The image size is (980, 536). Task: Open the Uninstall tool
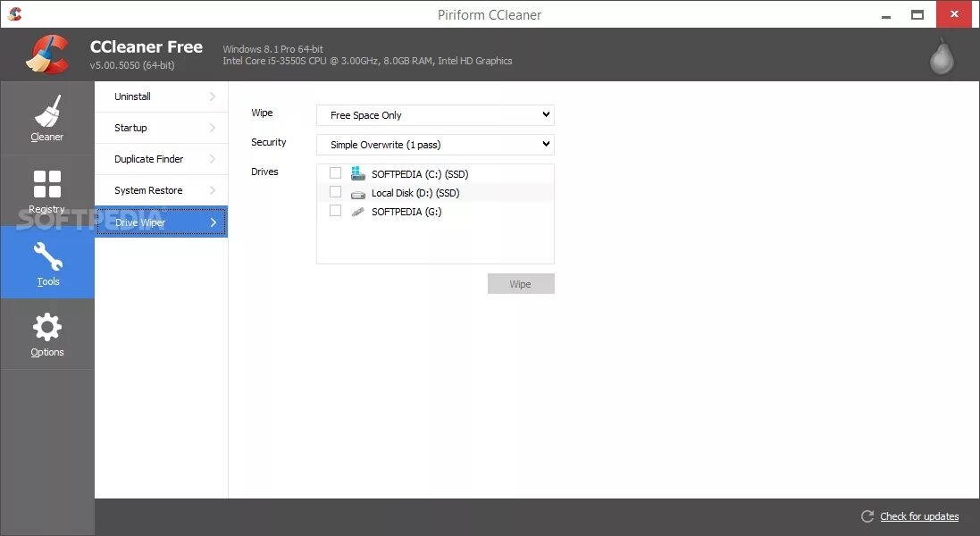click(162, 96)
